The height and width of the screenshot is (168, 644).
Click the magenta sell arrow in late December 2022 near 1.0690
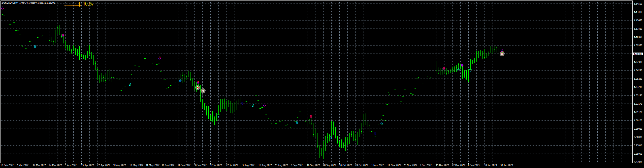pyautogui.click(x=462, y=65)
